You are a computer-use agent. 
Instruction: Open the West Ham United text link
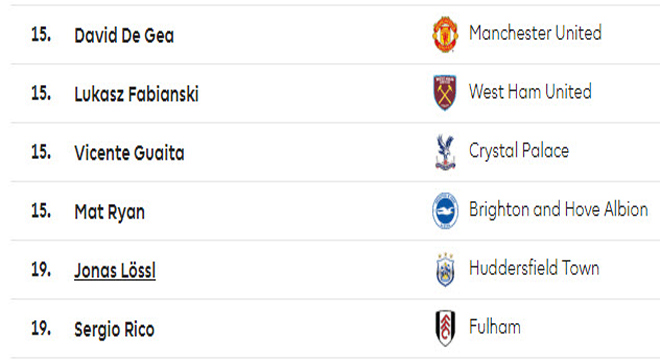530,92
